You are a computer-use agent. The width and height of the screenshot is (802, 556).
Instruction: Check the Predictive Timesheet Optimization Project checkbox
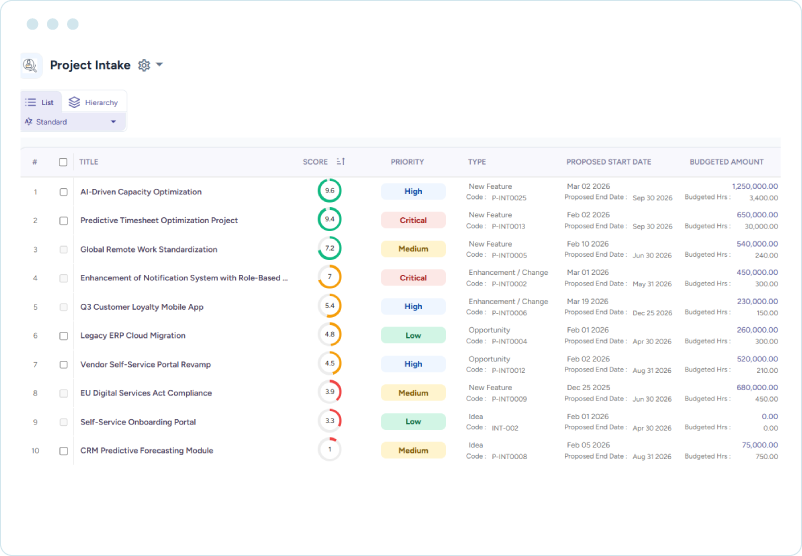click(x=63, y=221)
